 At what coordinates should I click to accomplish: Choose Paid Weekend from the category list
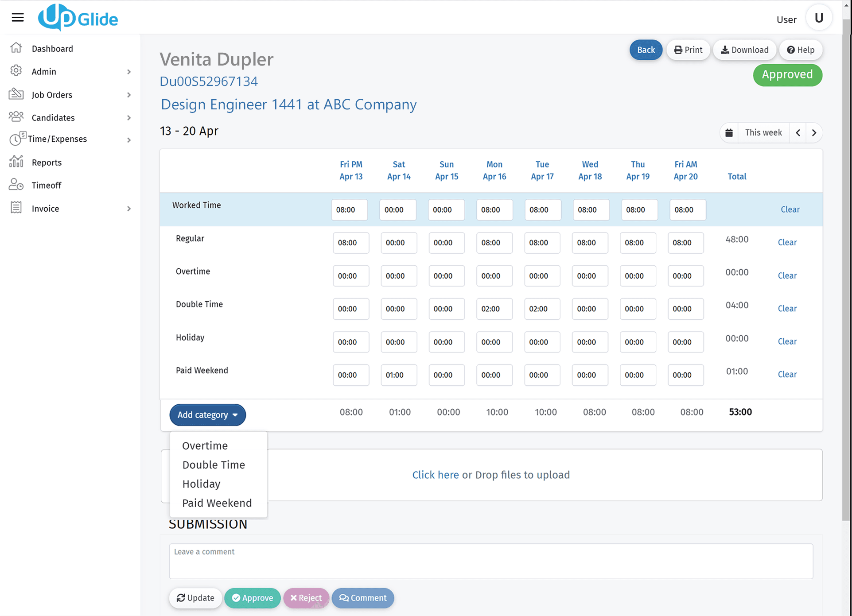(x=217, y=503)
